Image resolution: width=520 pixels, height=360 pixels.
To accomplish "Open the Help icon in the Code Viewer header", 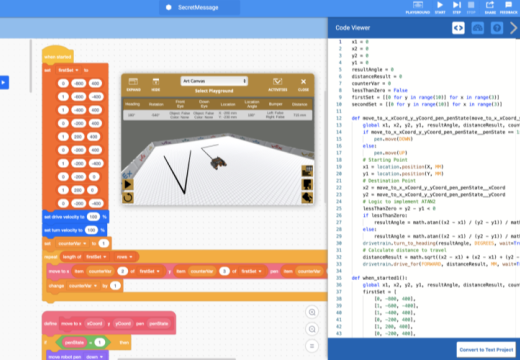I will 497,28.
